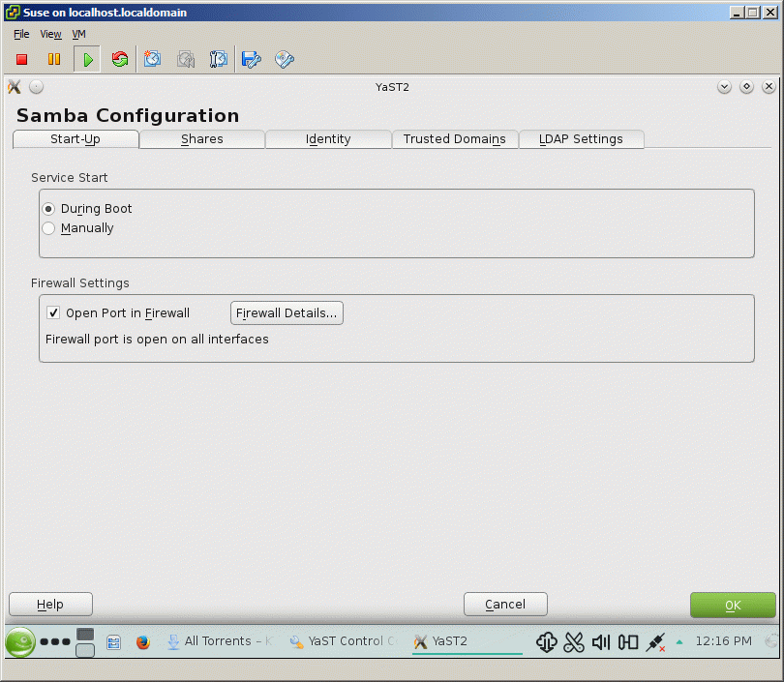The width and height of the screenshot is (784, 682).
Task: Open the network disconnected tray icon
Action: pos(655,642)
